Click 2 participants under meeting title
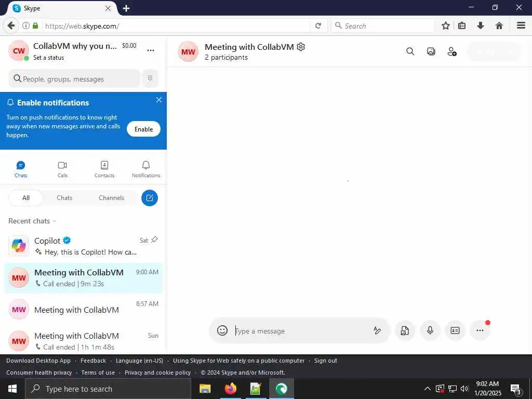Viewport: 532px width, 399px height. 226,58
